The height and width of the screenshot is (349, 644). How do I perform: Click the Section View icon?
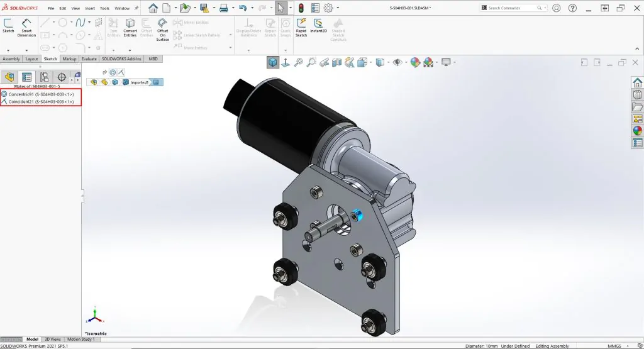tap(337, 62)
